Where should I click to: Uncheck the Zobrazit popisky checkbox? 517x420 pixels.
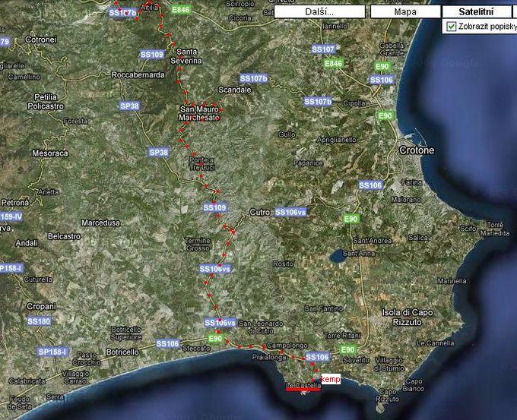pos(452,26)
